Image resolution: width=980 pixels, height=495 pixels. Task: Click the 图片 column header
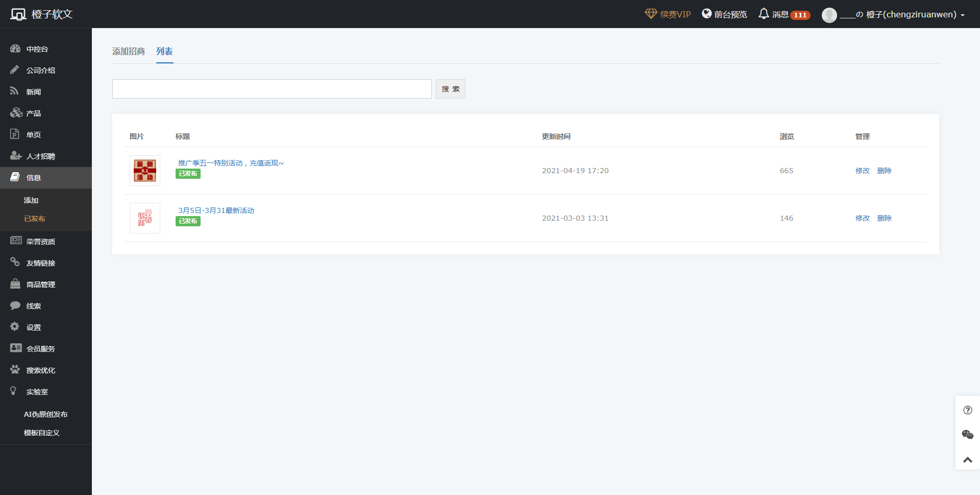tap(137, 136)
